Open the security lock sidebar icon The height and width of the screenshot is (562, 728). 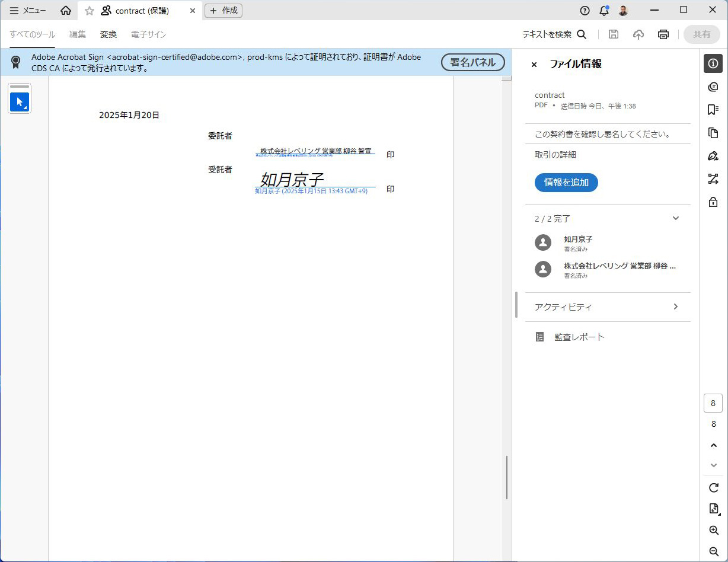coord(713,202)
